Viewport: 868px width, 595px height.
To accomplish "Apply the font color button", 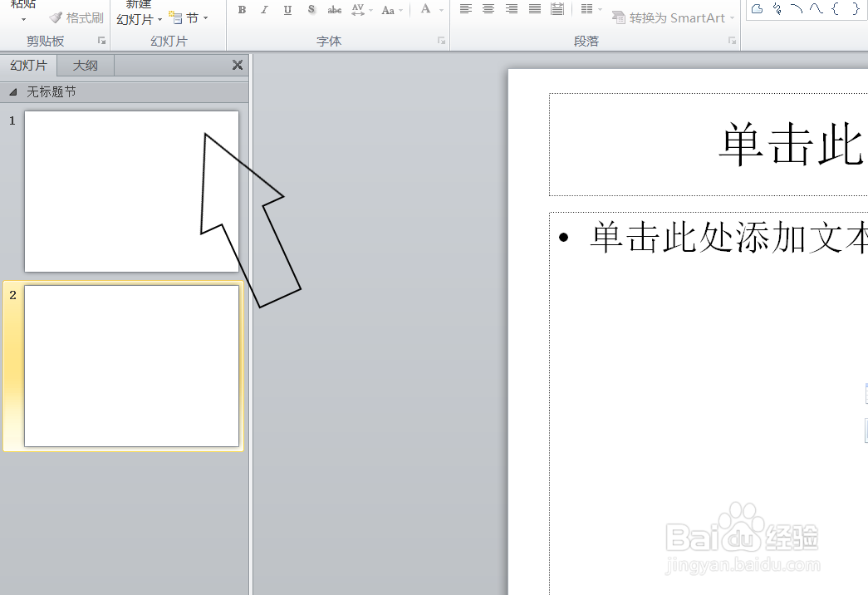I will point(425,9).
